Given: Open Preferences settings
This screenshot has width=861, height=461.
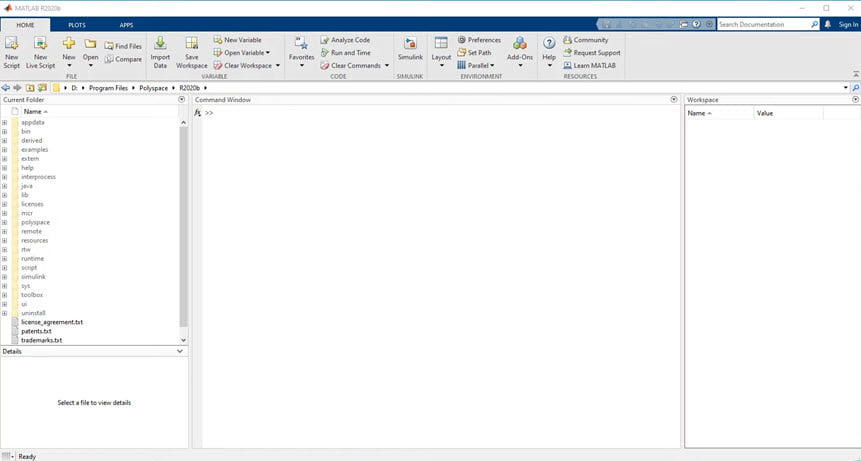Looking at the screenshot, I should click(x=479, y=40).
